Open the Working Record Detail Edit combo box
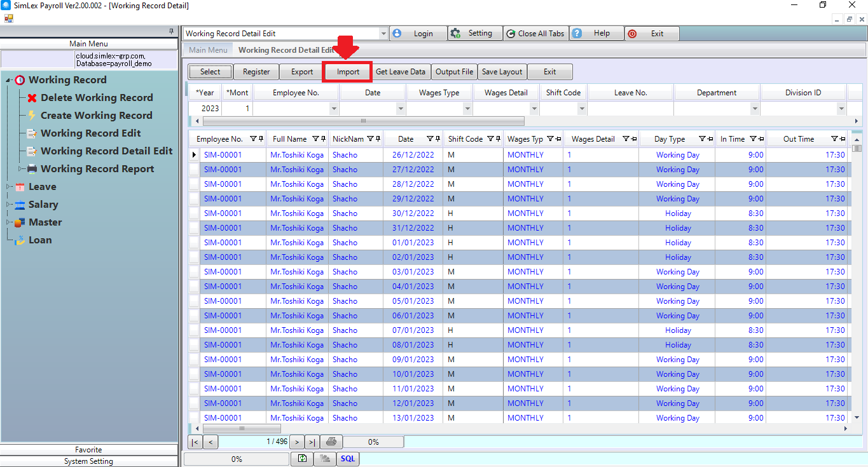This screenshot has height=467, width=868. click(383, 34)
